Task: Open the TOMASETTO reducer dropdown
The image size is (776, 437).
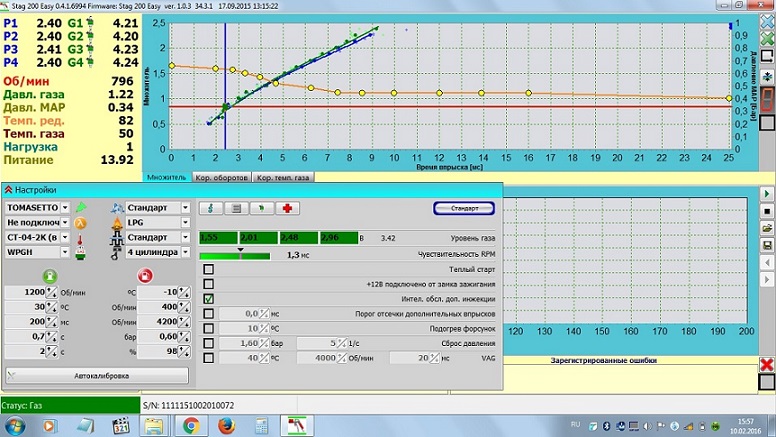Action: click(65, 208)
